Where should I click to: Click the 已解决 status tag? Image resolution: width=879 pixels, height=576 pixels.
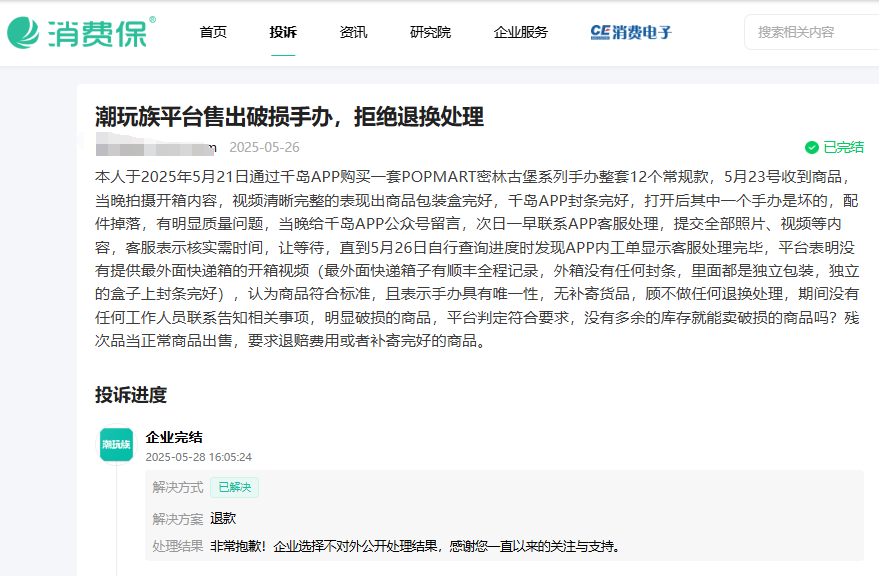coord(234,487)
